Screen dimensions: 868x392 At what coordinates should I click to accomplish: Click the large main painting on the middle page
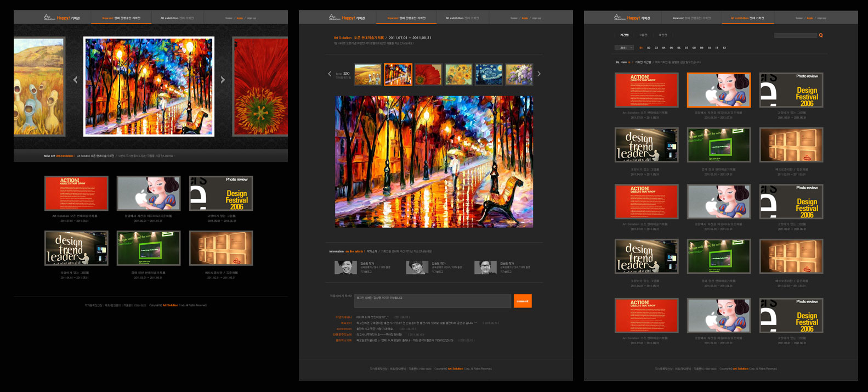pyautogui.click(x=434, y=161)
